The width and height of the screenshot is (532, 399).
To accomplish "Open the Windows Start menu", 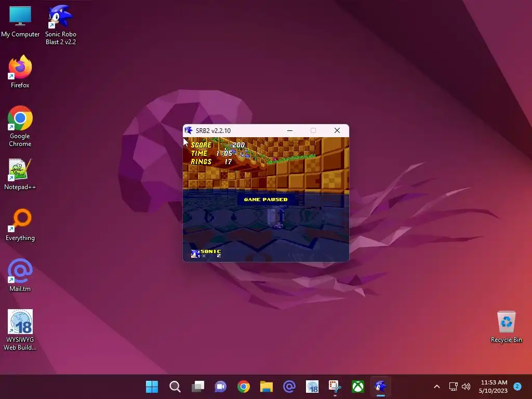I will tap(152, 387).
